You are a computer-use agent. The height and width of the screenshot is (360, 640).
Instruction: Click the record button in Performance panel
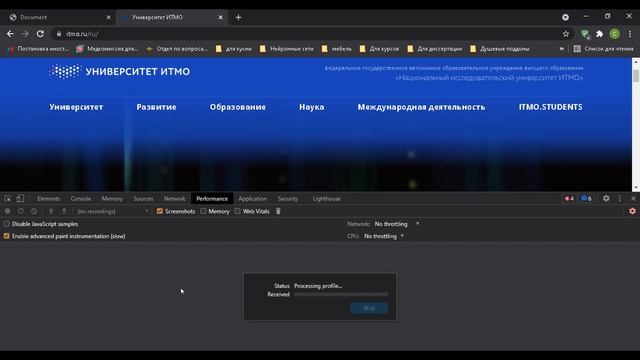pos(7,211)
